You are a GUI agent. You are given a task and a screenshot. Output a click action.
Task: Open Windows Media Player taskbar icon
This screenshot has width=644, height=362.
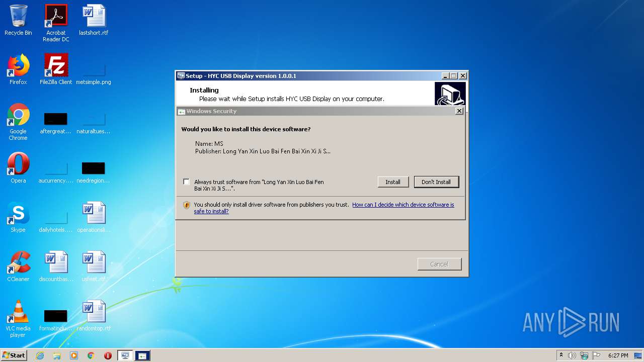[x=74, y=355]
